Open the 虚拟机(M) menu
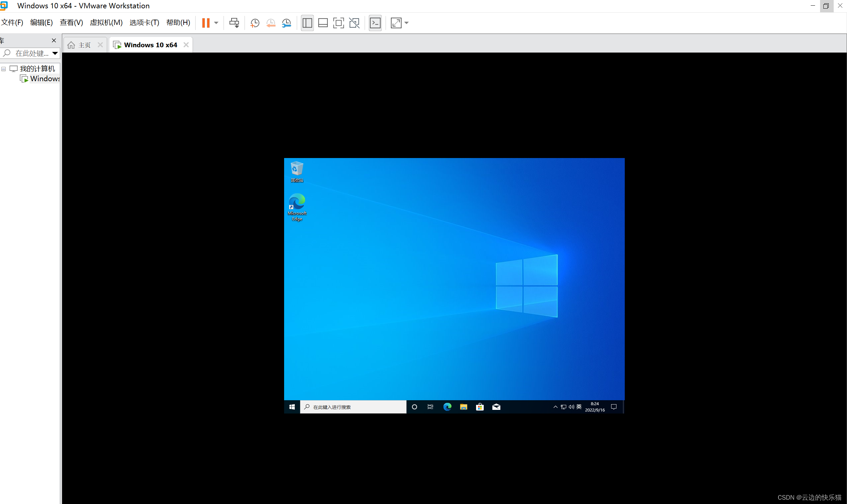The height and width of the screenshot is (504, 847). point(106,22)
